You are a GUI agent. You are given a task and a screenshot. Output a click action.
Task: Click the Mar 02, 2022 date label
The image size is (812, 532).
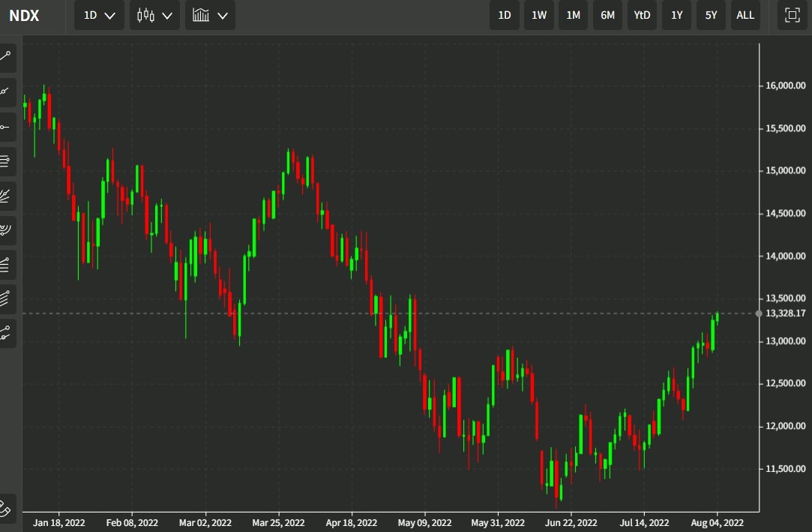coord(205,523)
